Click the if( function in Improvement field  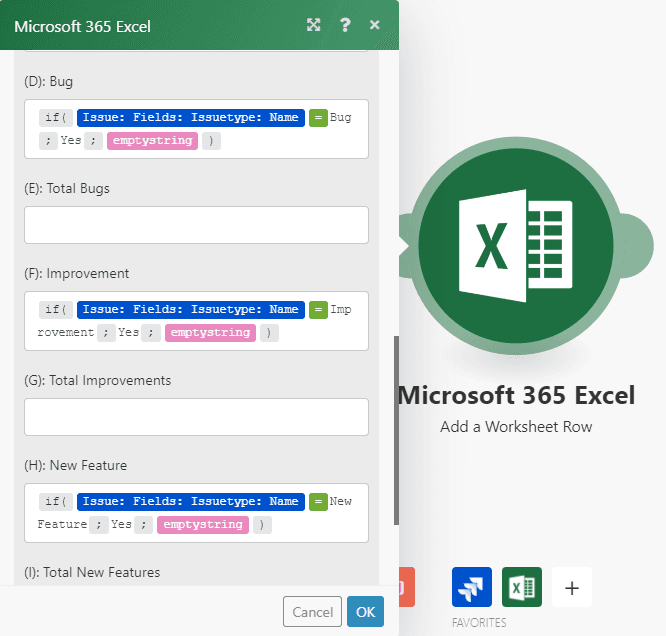(54, 309)
